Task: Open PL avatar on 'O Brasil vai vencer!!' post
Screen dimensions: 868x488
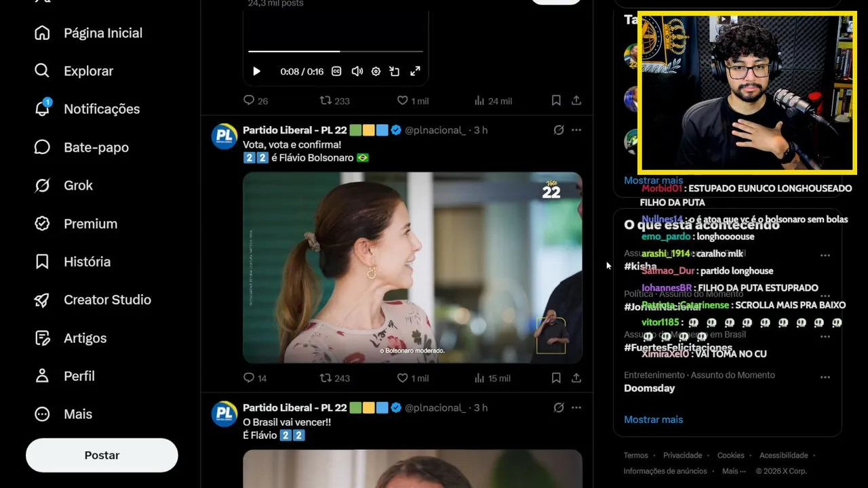Action: [224, 414]
